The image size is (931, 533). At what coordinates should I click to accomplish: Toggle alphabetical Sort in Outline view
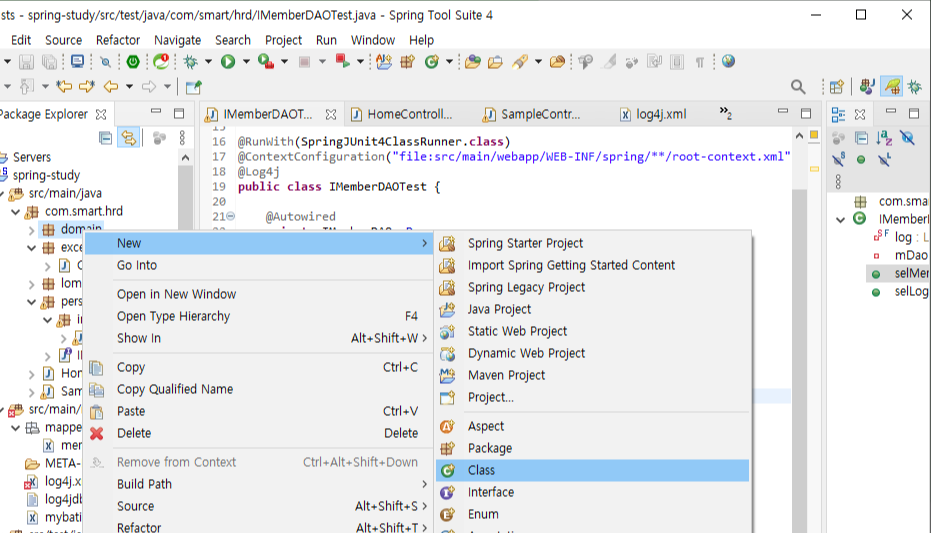(x=884, y=138)
